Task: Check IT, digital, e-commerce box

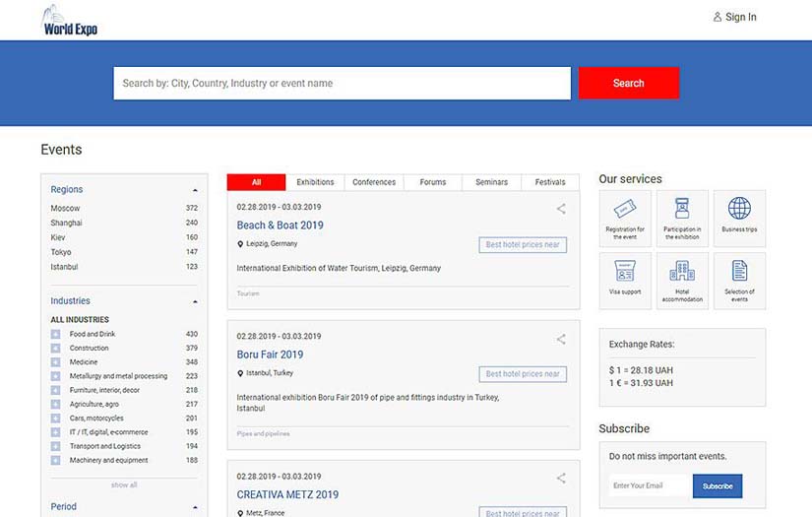Action: tap(55, 432)
